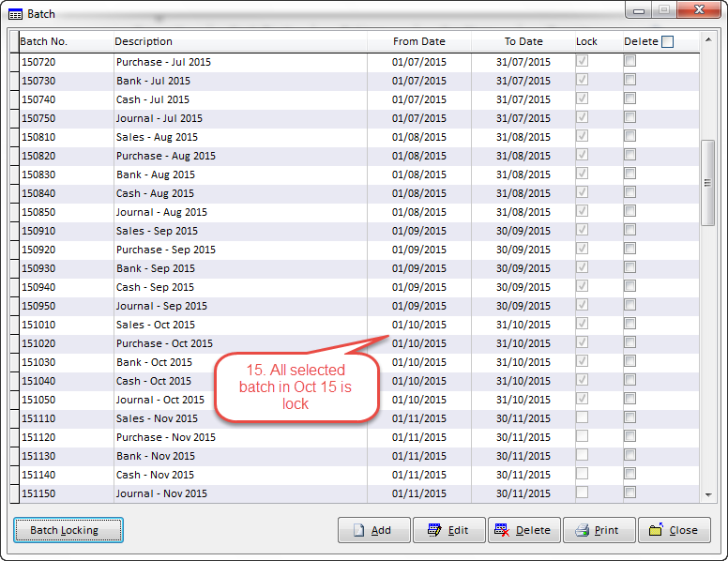
Task: Click the From Date column header
Action: (x=418, y=41)
